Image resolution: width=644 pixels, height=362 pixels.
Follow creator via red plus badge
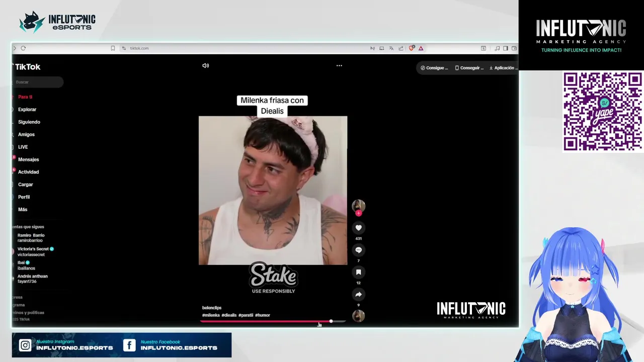(358, 213)
